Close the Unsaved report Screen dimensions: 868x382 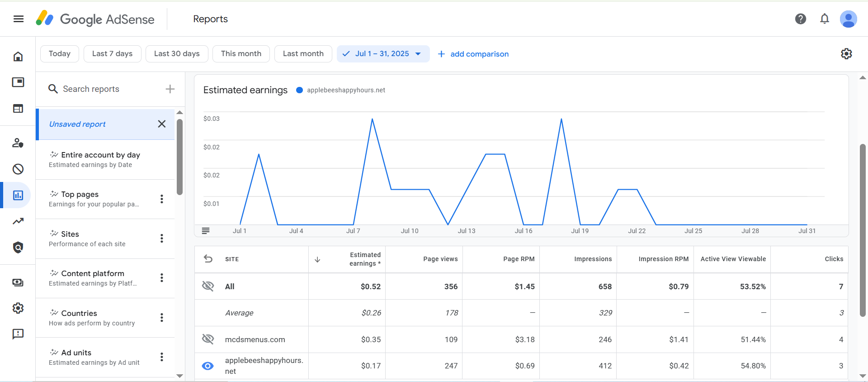[x=162, y=124]
